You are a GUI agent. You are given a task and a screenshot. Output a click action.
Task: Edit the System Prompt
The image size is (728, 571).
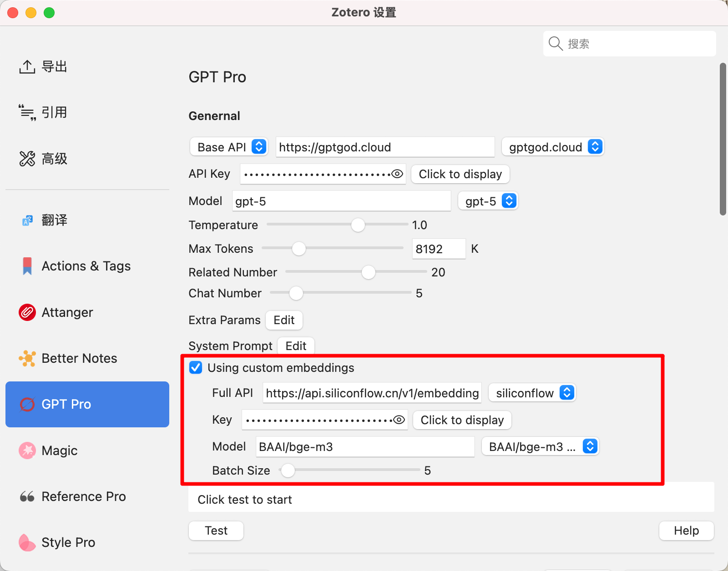[x=296, y=346]
